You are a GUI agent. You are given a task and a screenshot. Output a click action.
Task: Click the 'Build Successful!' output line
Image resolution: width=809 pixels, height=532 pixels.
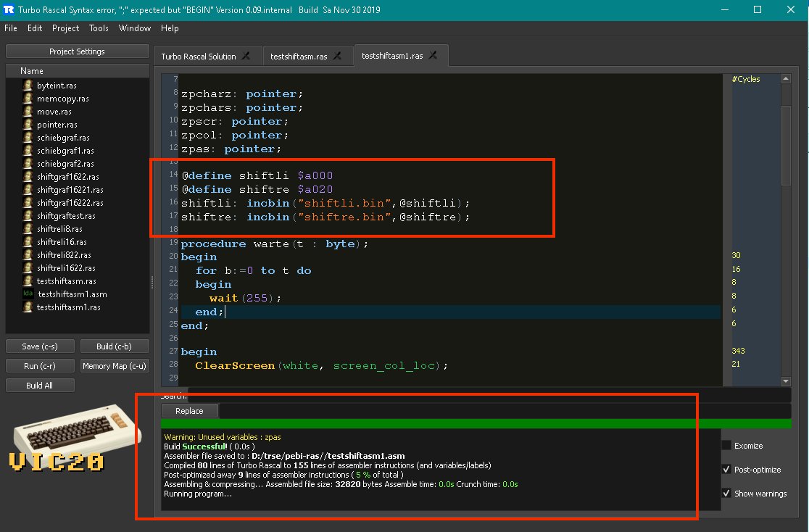pyautogui.click(x=209, y=446)
